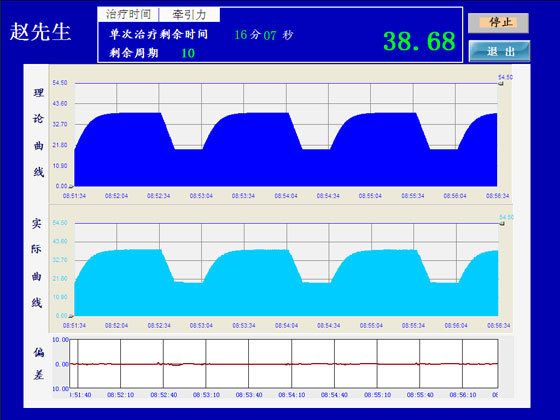Click the remaining seconds value 07
The width and height of the screenshot is (560, 420).
[270, 35]
